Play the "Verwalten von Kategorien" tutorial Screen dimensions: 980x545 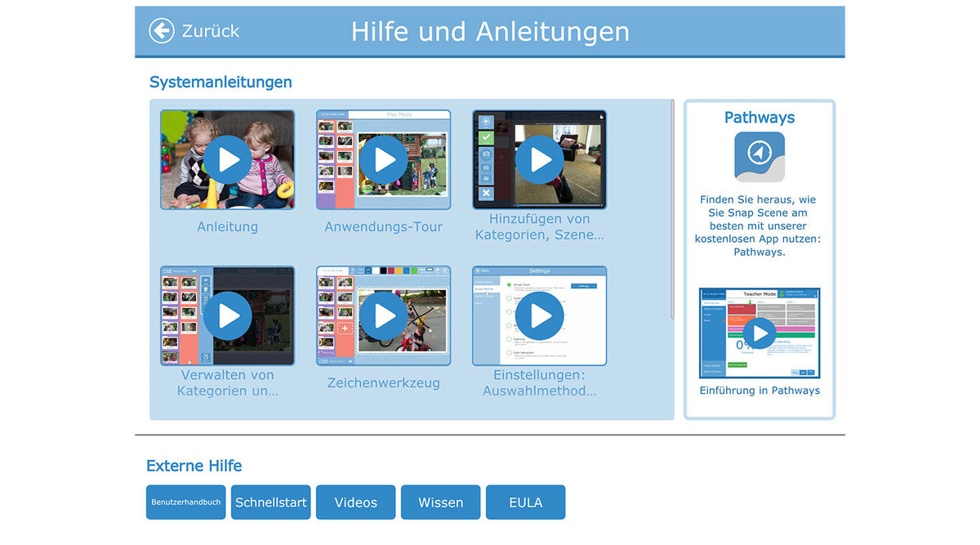[x=227, y=315]
